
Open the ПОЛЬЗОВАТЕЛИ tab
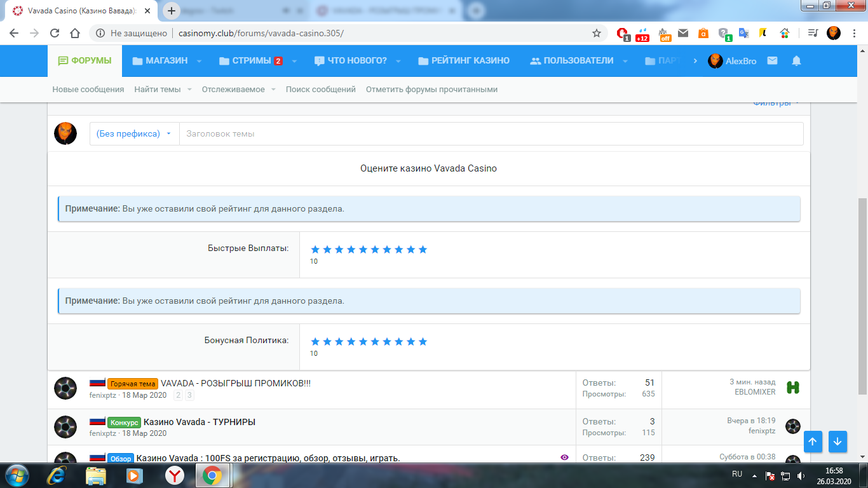(572, 61)
